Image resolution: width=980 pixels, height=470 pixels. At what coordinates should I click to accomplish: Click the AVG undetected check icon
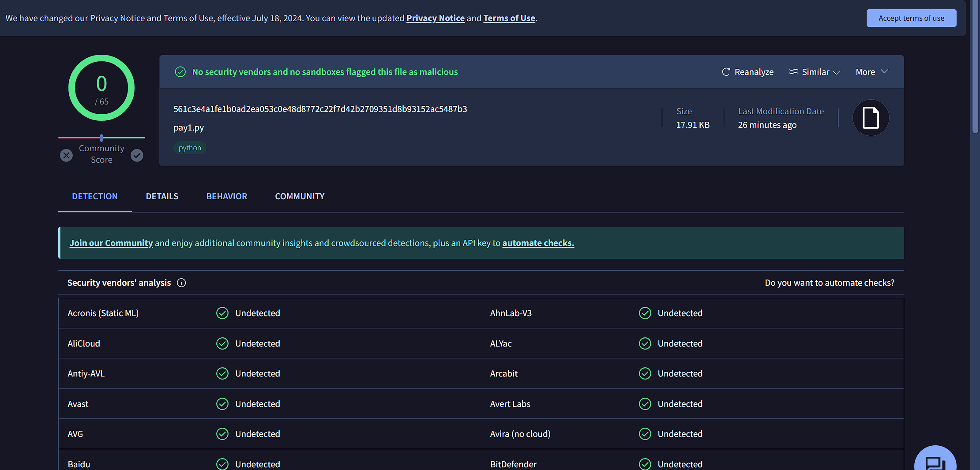coord(222,434)
